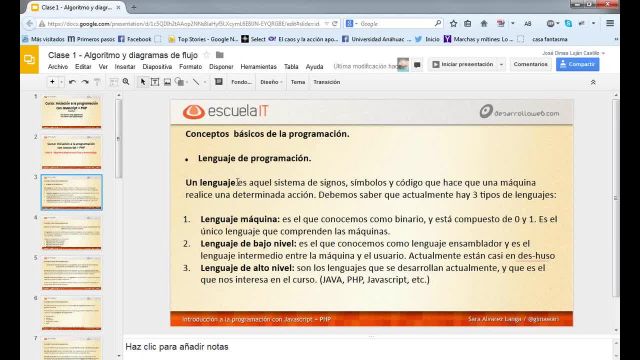640x360 pixels.
Task: Open the Editar menu
Action: pos(83,67)
